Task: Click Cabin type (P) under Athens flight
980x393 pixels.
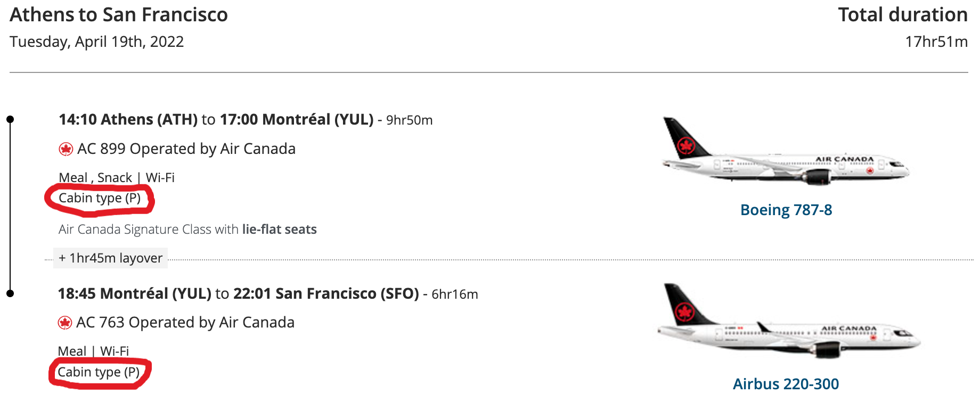Action: coord(100,198)
